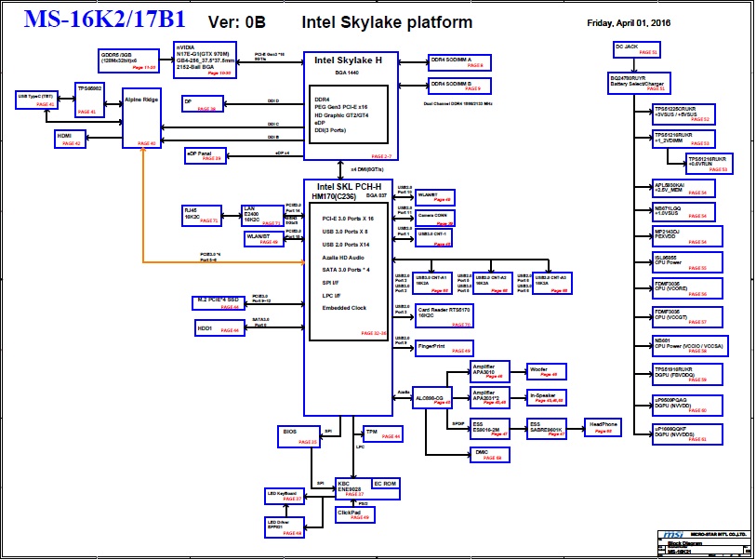Click the nVIDIA N17E-G1 GTX 970M block

pyautogui.click(x=205, y=60)
